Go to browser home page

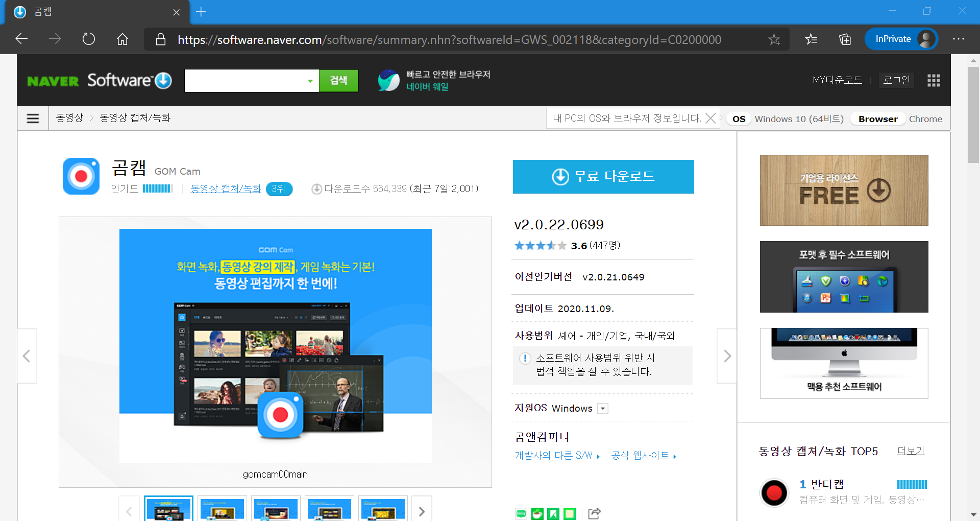122,39
